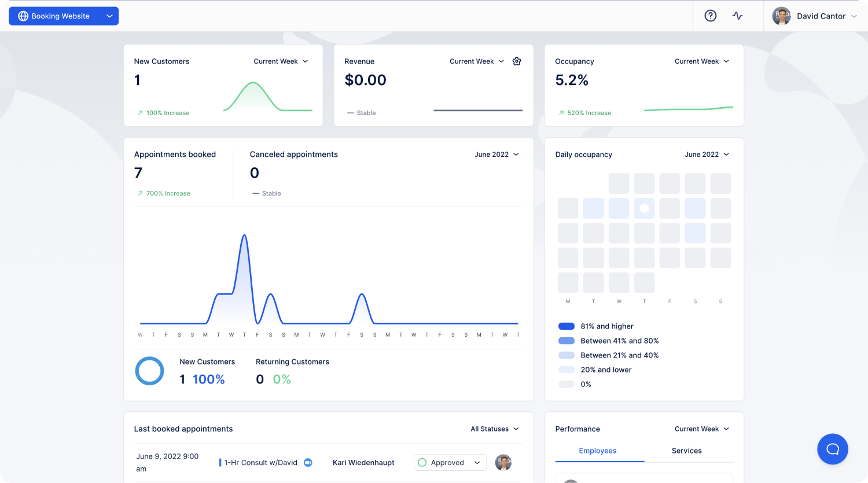Open Revenue Current Week dropdown
868x483 pixels.
coord(477,61)
